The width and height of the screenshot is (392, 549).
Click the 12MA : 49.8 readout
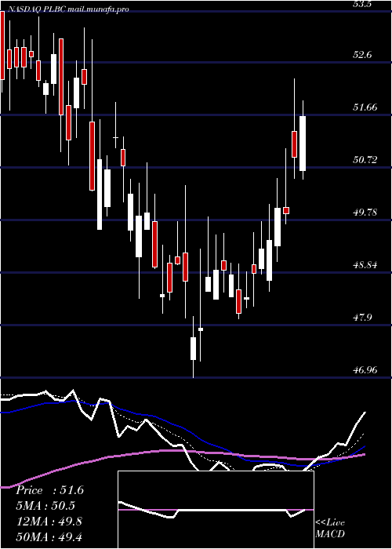[x=49, y=522]
